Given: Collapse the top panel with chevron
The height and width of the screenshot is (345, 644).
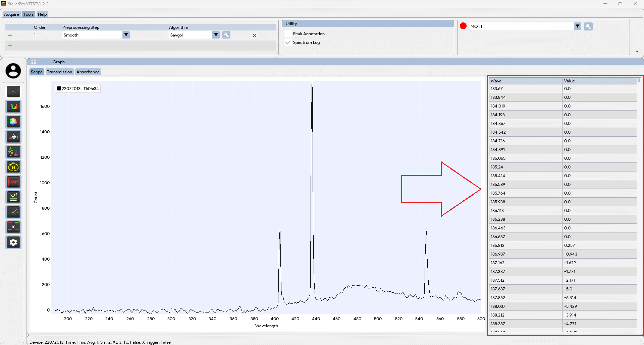Looking at the screenshot, I should click(637, 52).
